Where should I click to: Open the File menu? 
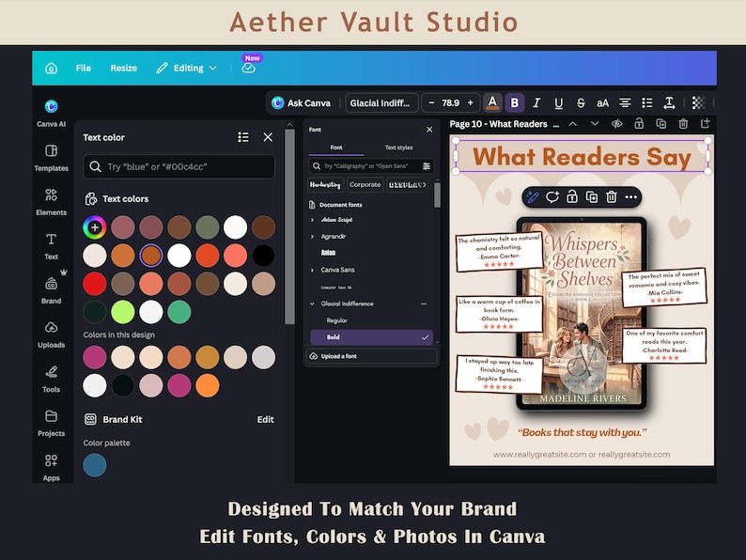(84, 68)
